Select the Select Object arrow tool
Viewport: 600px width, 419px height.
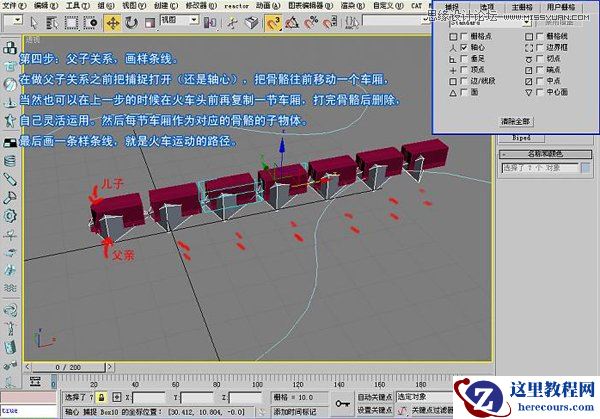point(34,23)
